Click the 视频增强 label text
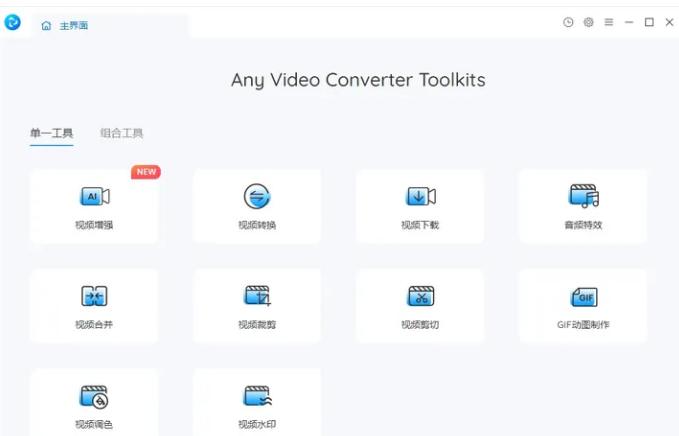 [x=94, y=225]
